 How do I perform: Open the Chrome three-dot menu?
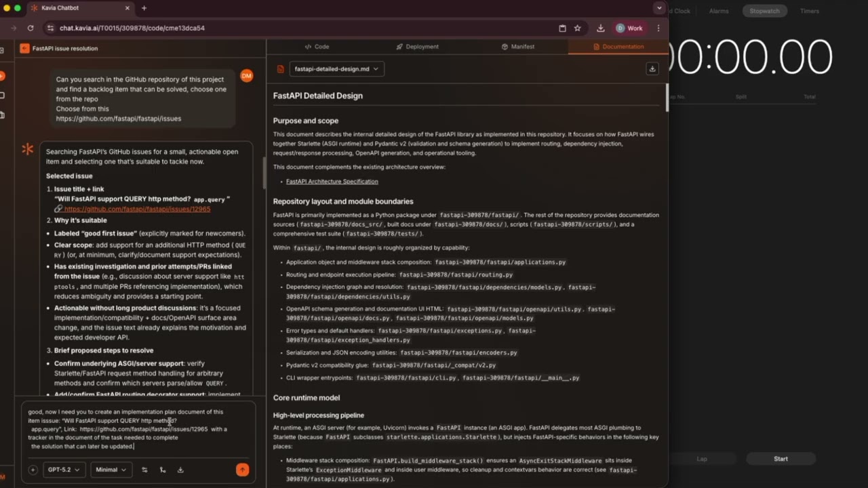pyautogui.click(x=658, y=28)
